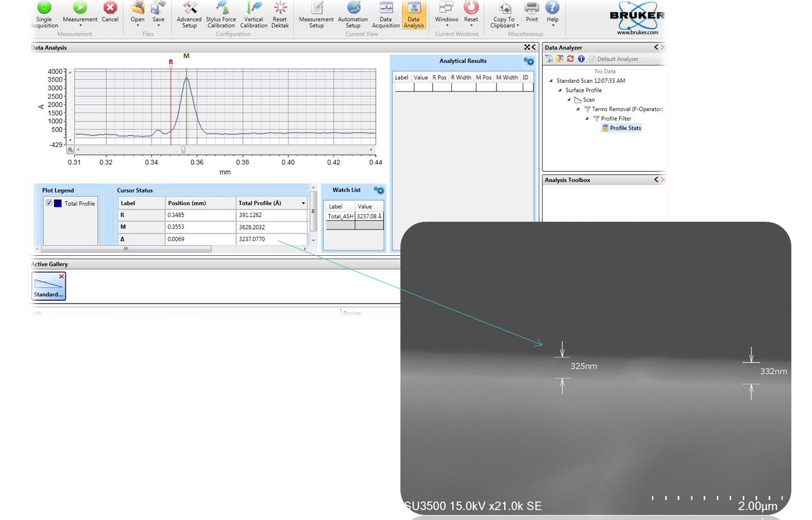812x520 pixels.
Task: Open the Watch List settings gear
Action: coord(379,190)
